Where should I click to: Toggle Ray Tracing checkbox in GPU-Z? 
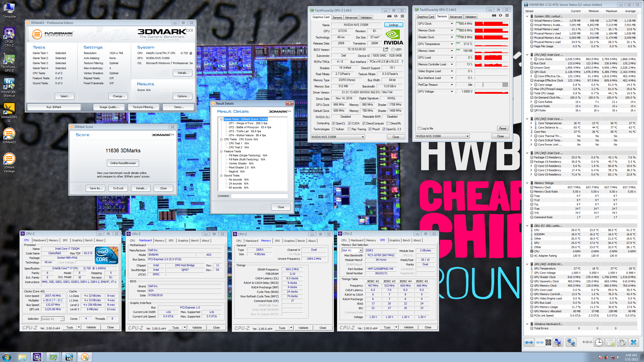coord(349,129)
